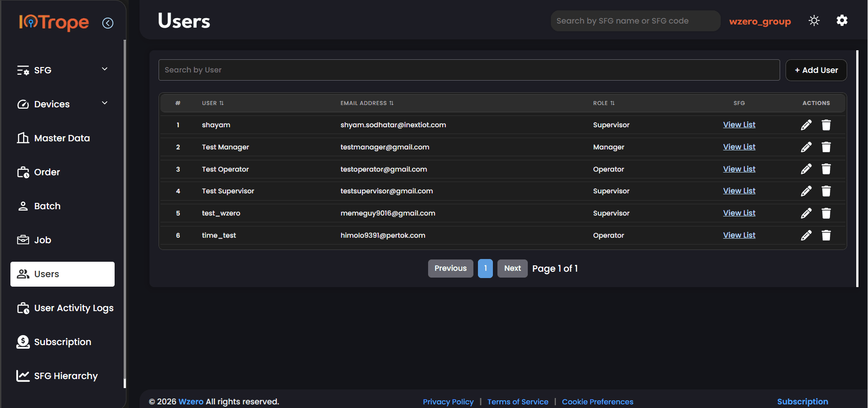The width and height of the screenshot is (868, 408).
Task: Click the Job briefcase icon
Action: click(x=23, y=240)
